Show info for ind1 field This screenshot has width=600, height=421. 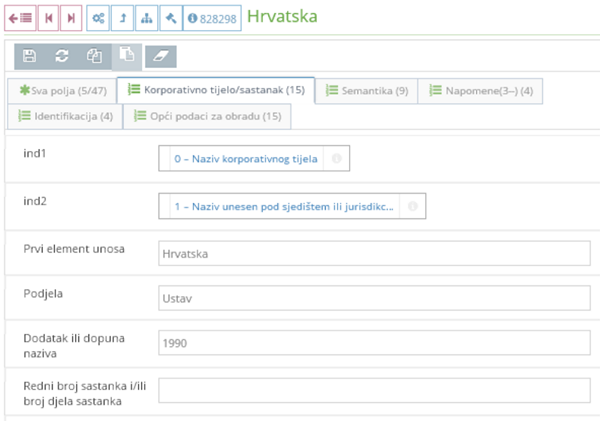[x=336, y=158]
